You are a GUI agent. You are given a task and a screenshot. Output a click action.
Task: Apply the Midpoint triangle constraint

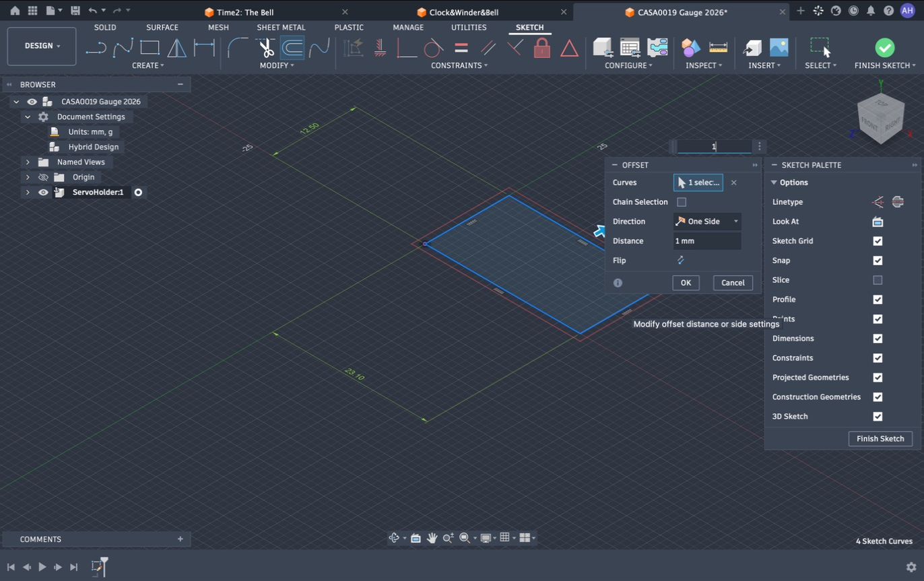click(569, 48)
